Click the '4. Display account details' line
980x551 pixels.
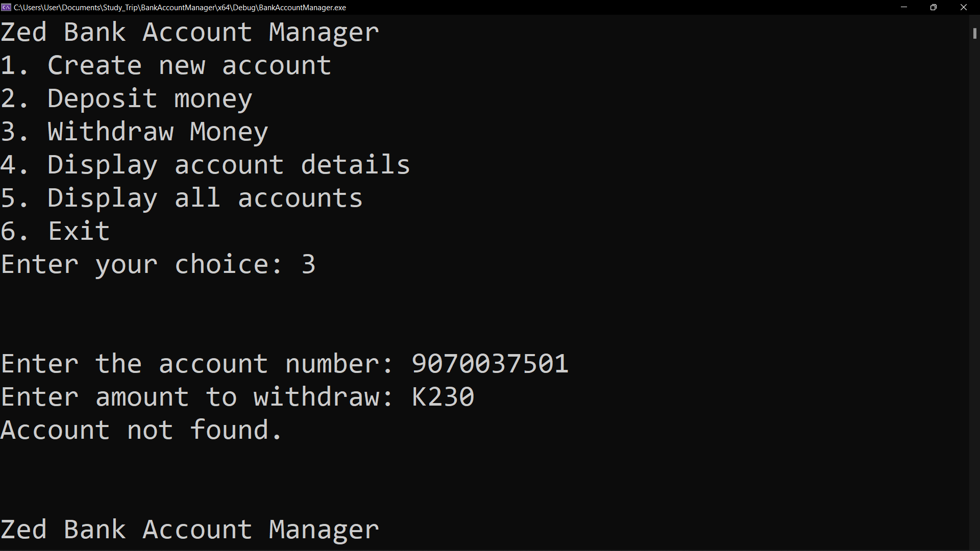pyautogui.click(x=205, y=165)
